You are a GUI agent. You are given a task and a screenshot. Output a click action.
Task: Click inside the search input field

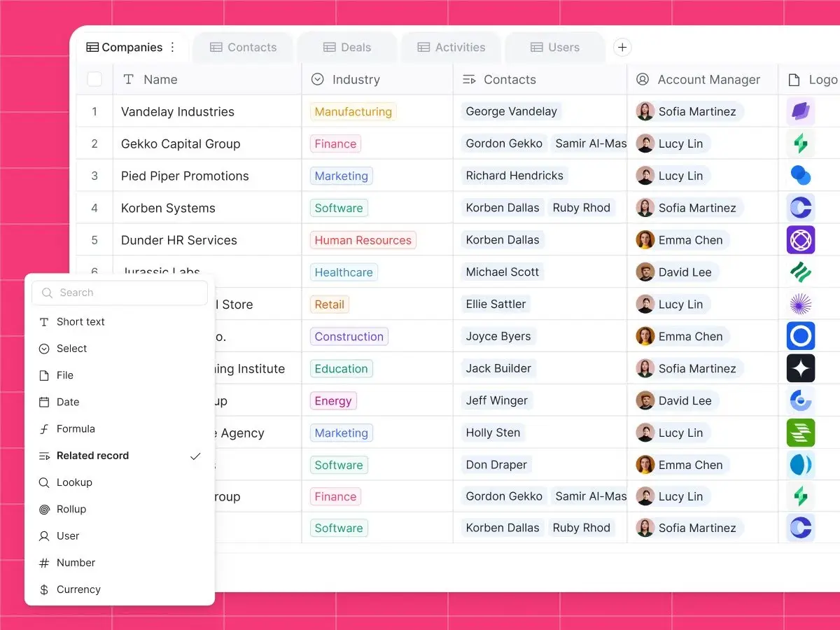pyautogui.click(x=119, y=292)
